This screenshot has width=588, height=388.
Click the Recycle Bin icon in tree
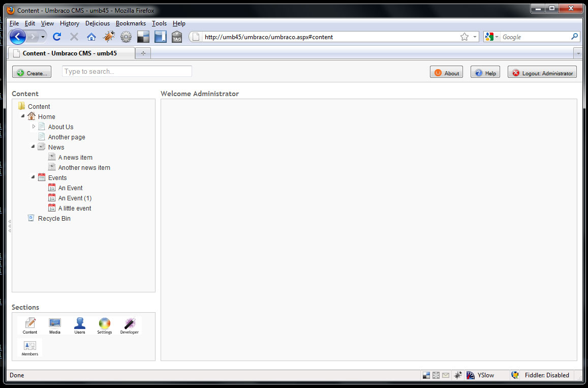31,218
